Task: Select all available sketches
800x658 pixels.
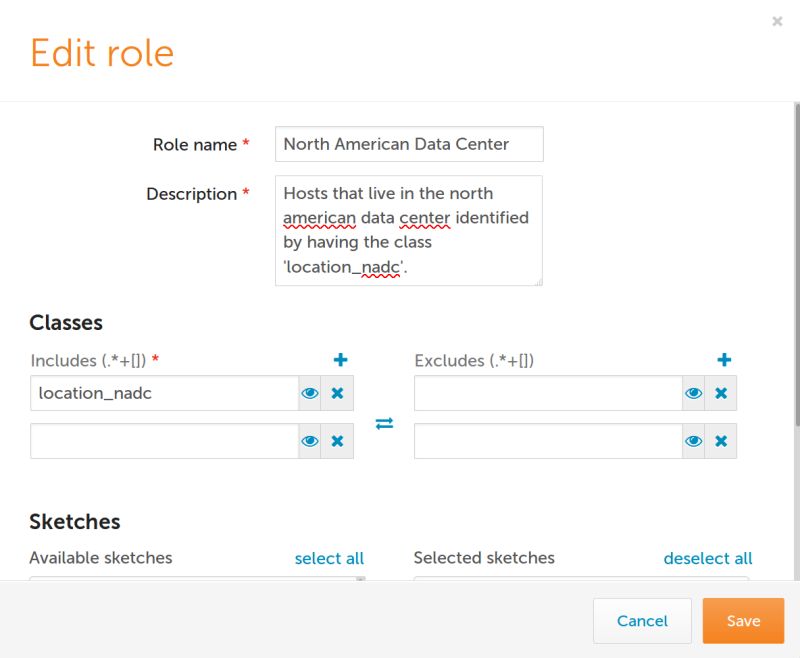Action: point(329,558)
